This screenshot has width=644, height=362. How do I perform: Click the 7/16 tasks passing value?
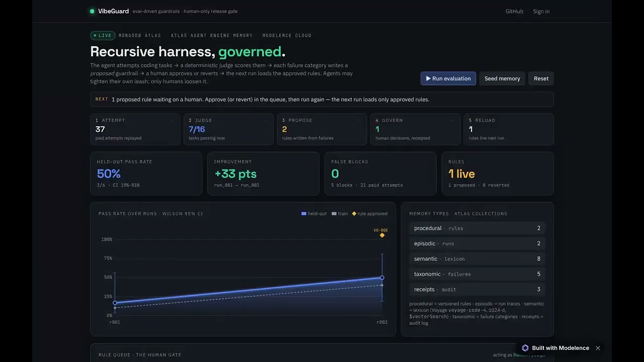(x=197, y=129)
